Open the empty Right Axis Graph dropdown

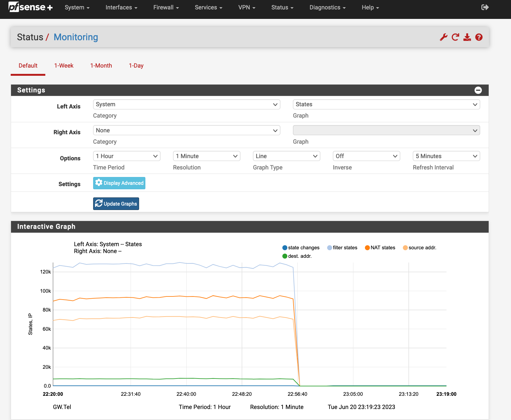pyautogui.click(x=386, y=130)
